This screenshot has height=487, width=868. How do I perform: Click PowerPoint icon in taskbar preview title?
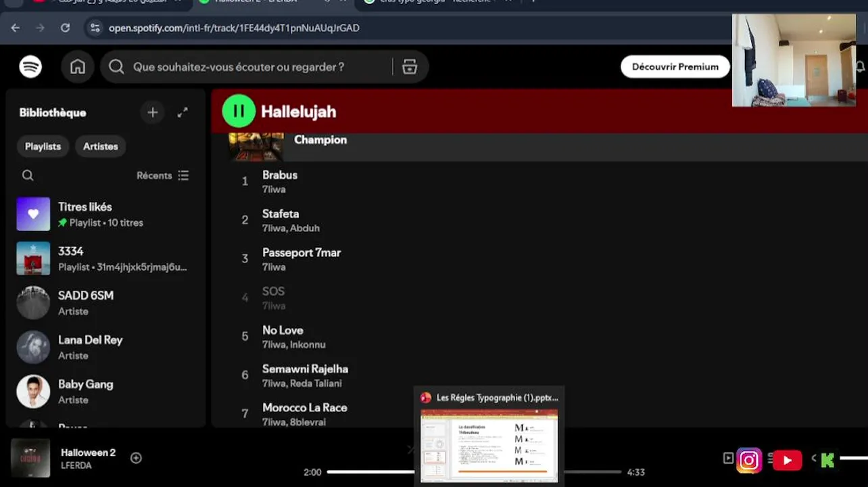[x=426, y=398]
